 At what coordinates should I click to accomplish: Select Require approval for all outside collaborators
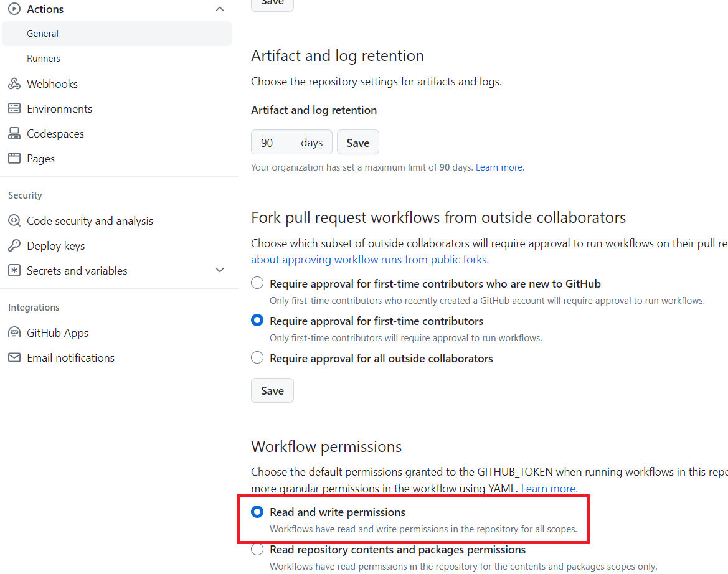257,358
